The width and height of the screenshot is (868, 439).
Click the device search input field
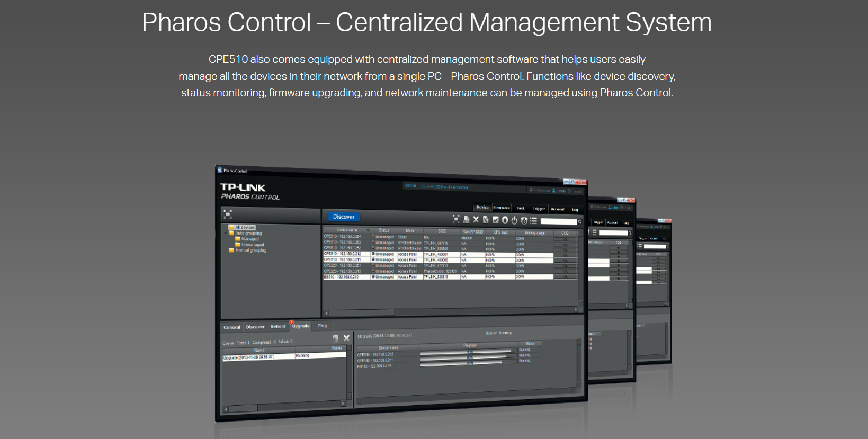click(x=558, y=221)
